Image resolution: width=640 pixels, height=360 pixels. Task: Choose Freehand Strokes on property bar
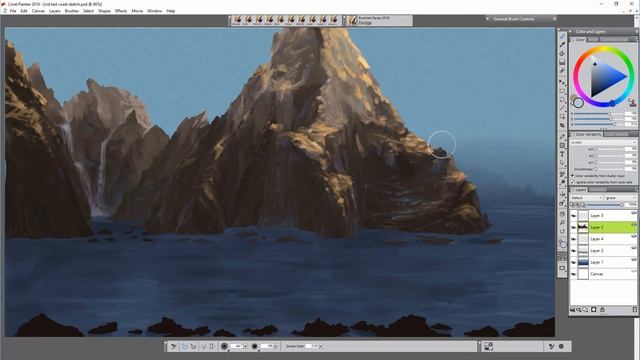(x=184, y=346)
